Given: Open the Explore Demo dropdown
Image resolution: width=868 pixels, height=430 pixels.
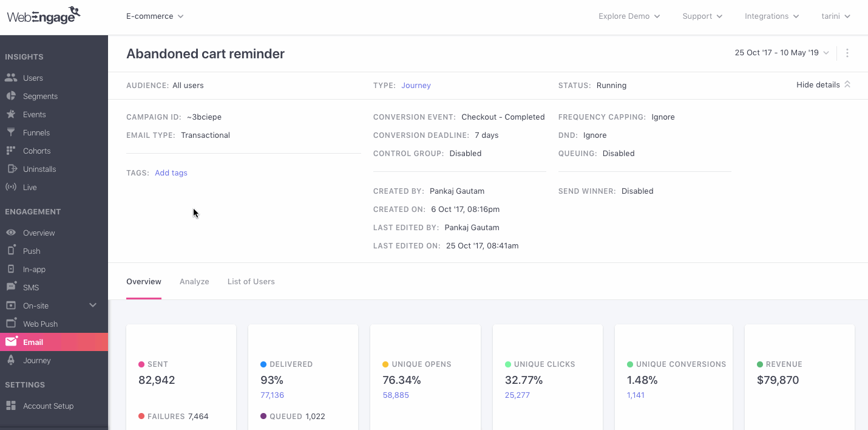Looking at the screenshot, I should click(629, 16).
